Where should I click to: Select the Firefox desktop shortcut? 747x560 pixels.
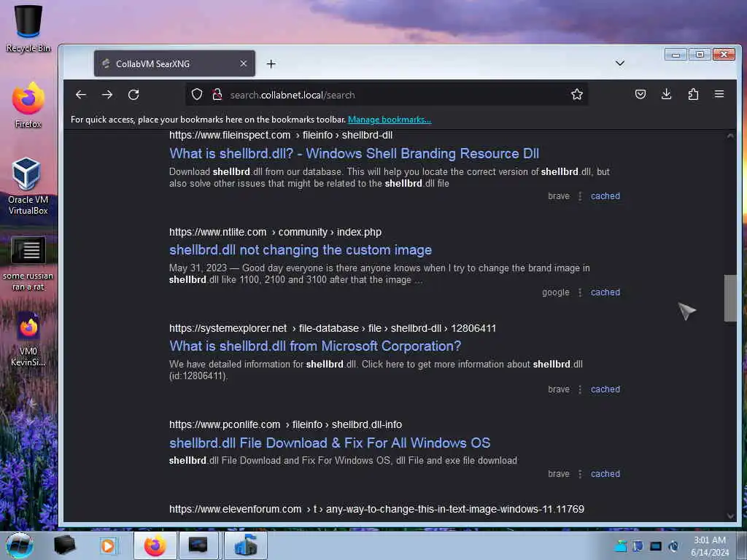click(x=28, y=105)
